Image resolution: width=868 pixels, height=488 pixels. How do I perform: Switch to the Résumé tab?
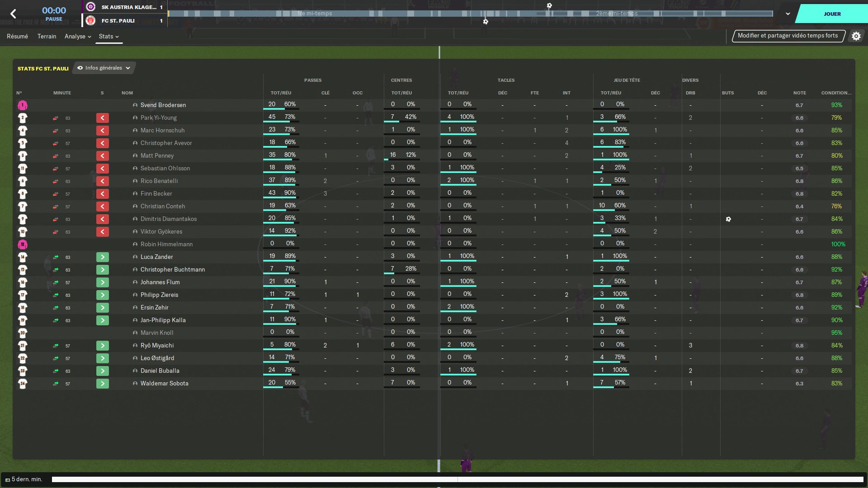(x=17, y=37)
